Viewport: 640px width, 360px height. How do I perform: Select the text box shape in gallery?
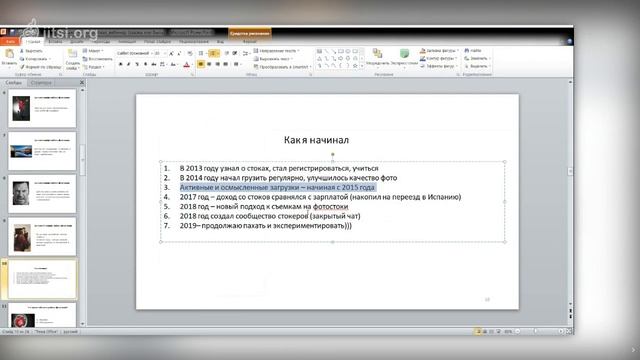pos(319,51)
